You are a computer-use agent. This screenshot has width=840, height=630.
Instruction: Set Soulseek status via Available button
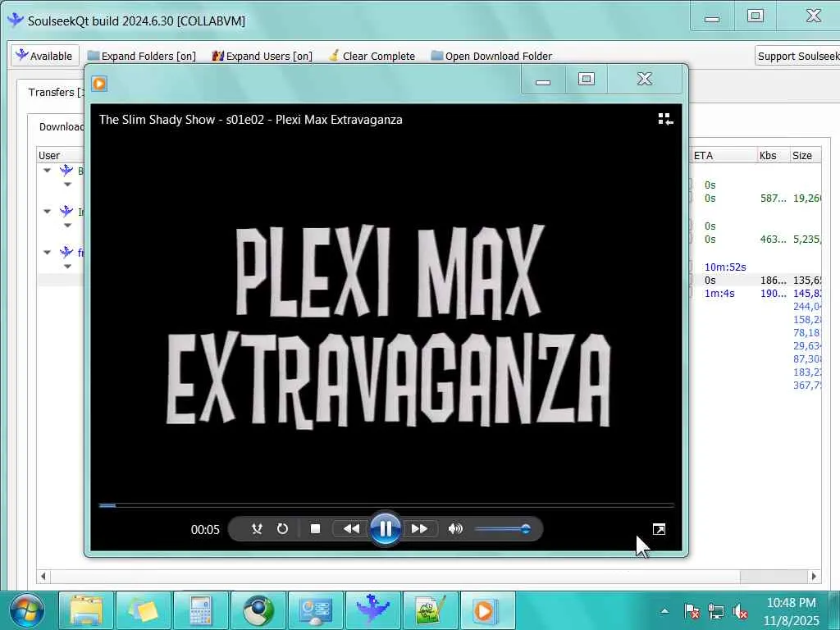45,56
